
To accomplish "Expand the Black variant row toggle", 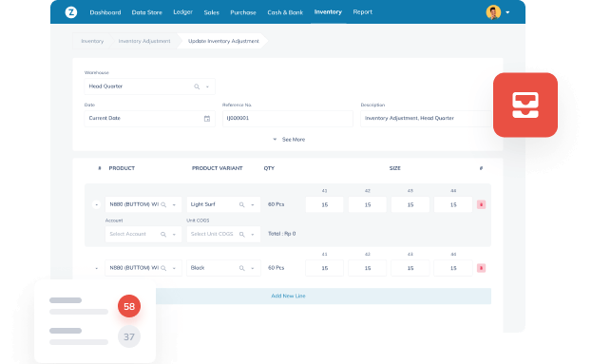I will (x=96, y=268).
